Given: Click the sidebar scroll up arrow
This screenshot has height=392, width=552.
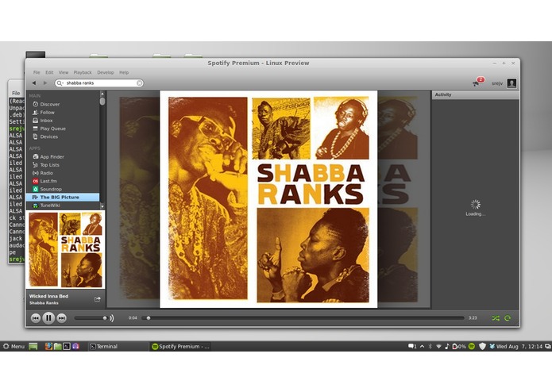Looking at the screenshot, I should [102, 94].
